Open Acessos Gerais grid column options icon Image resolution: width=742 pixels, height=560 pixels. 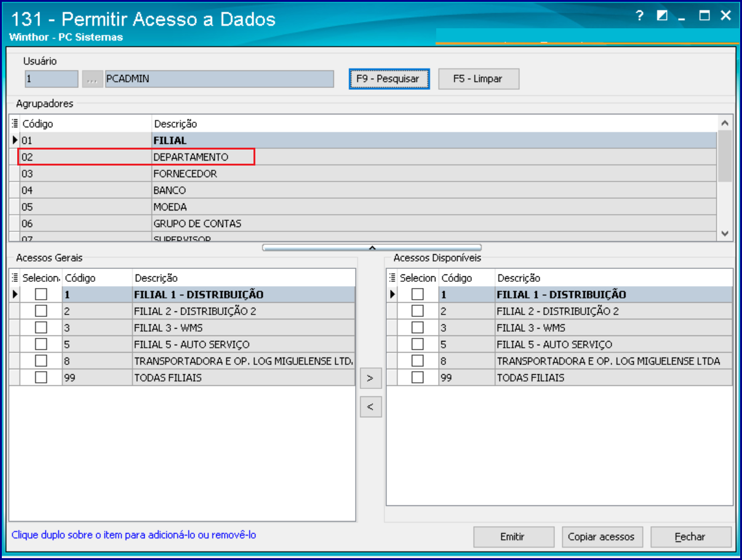[x=15, y=278]
